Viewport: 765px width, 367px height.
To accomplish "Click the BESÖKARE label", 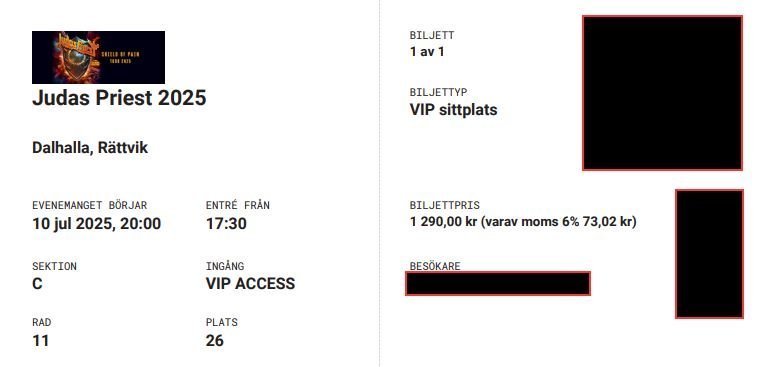I will tap(435, 266).
